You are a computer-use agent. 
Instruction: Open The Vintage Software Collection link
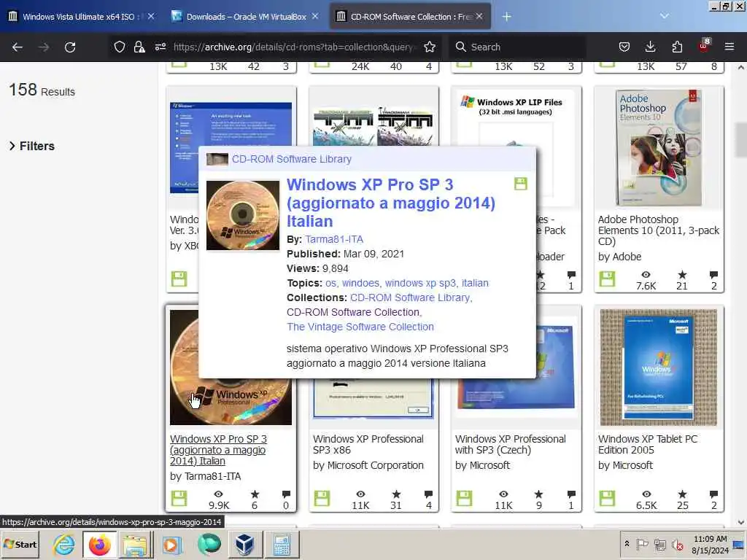[x=360, y=327]
